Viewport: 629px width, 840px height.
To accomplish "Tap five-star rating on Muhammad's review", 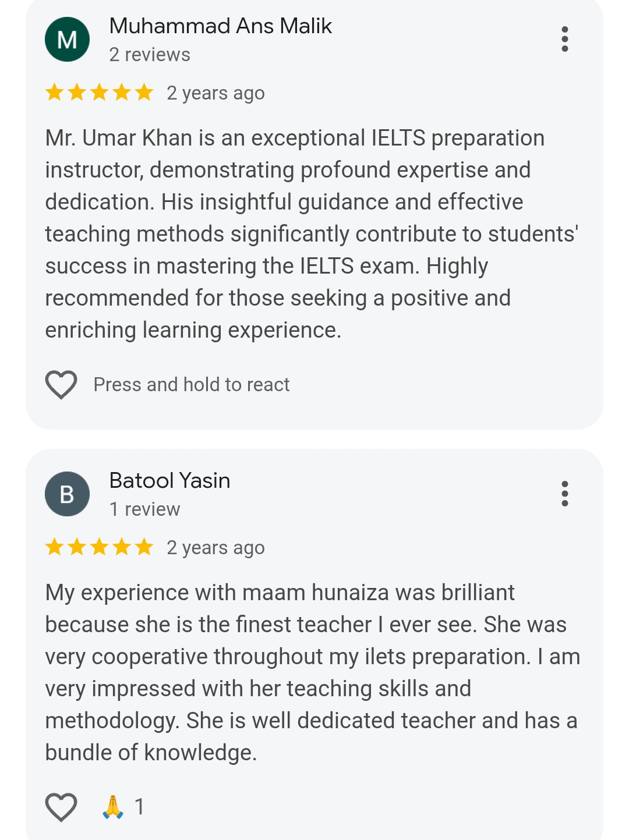I will pos(99,93).
